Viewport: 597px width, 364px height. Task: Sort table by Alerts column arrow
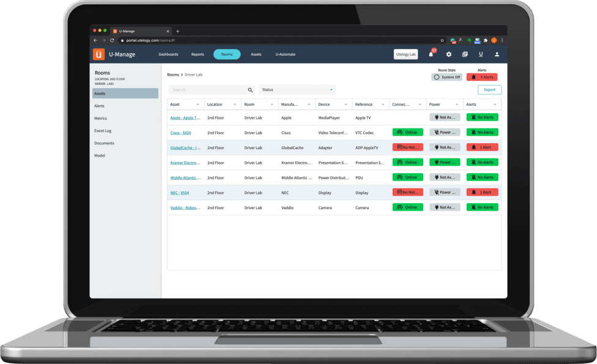tap(495, 105)
